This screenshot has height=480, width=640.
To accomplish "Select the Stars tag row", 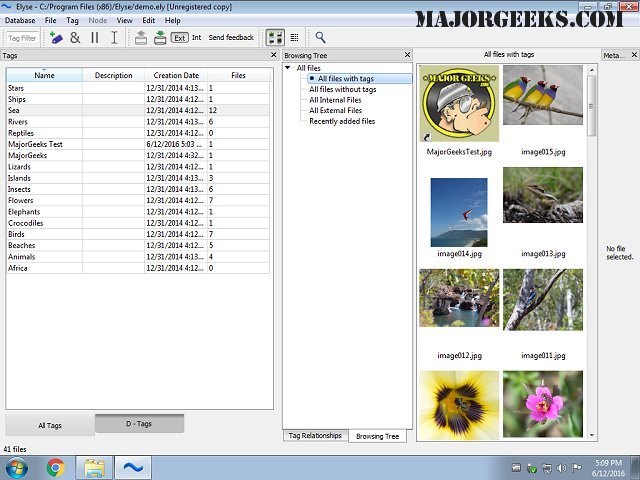I will point(138,88).
